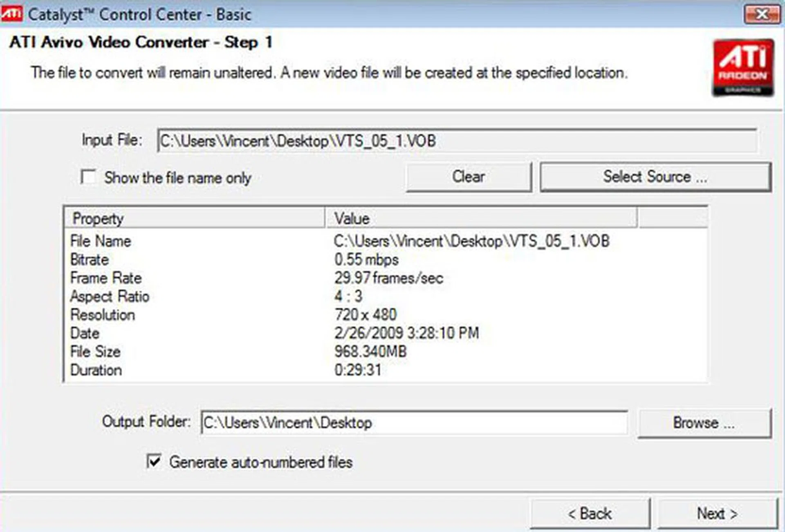
Task: Enable Show the file name only checkbox
Action: (88, 177)
